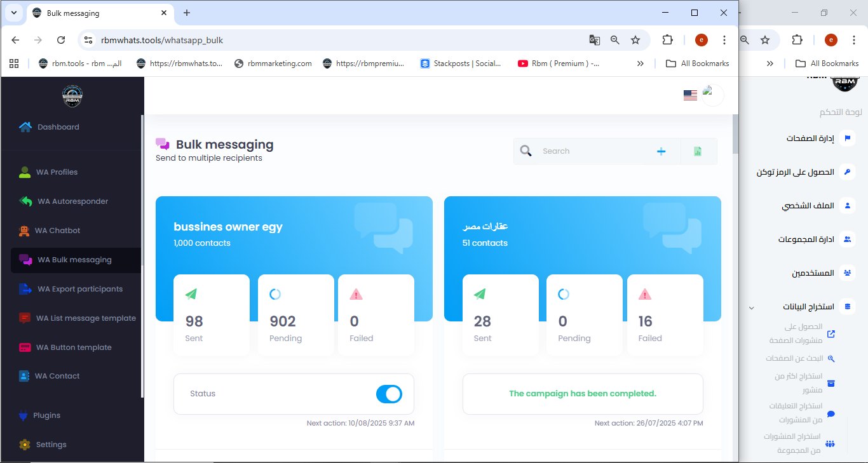Open Plugins in sidebar

tap(46, 415)
